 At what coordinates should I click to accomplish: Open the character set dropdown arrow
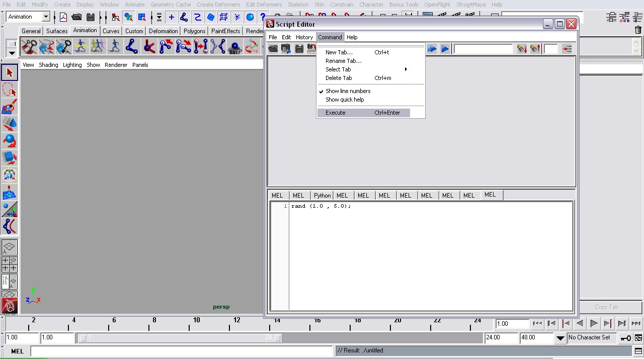(560, 338)
